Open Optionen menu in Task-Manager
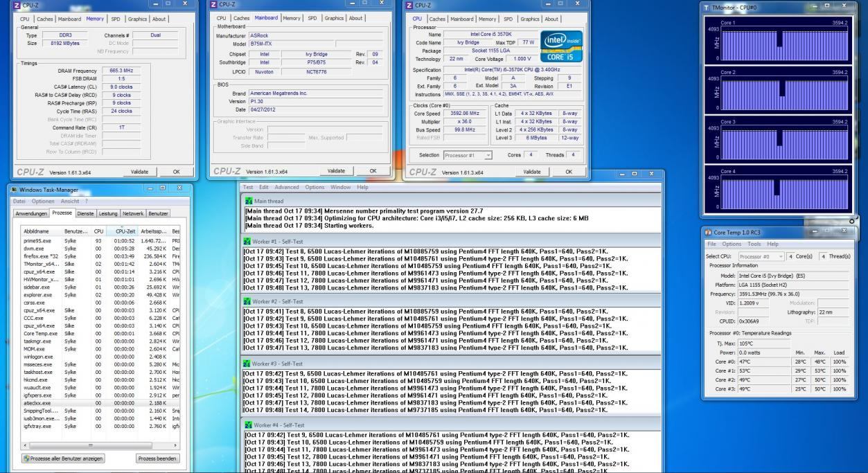The image size is (868, 473). point(44,201)
